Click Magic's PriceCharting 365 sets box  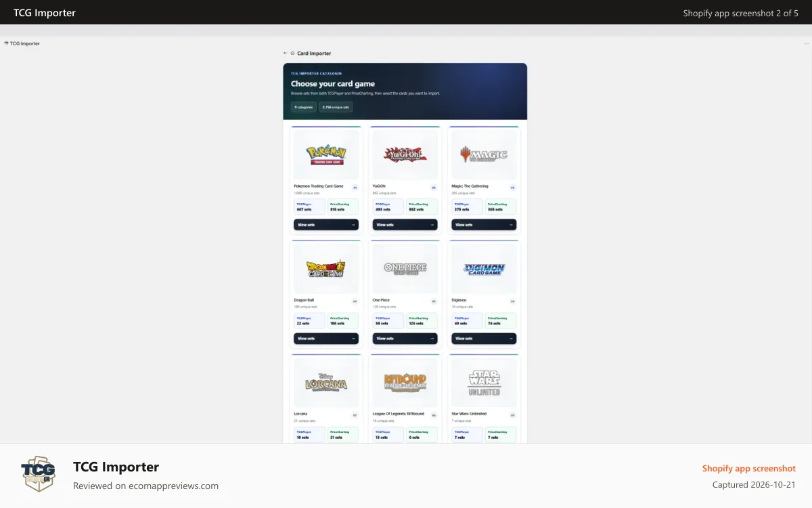501,207
